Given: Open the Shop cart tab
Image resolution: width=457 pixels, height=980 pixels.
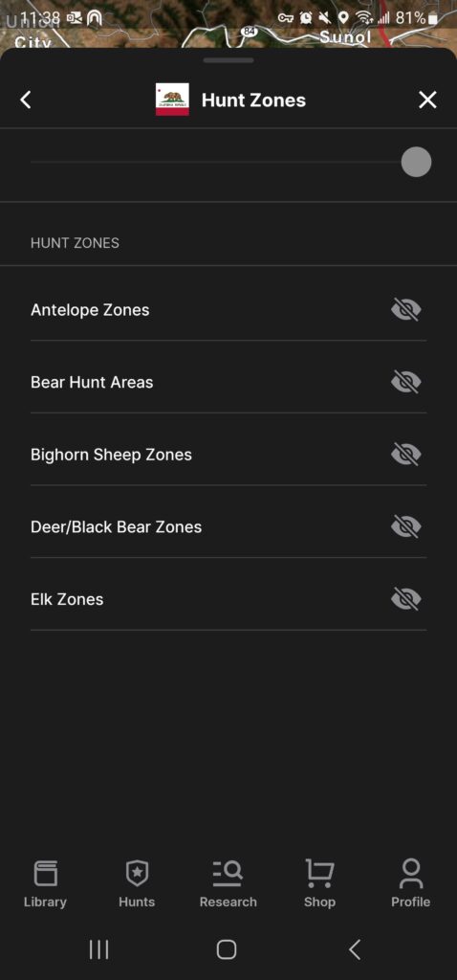Looking at the screenshot, I should (319, 883).
